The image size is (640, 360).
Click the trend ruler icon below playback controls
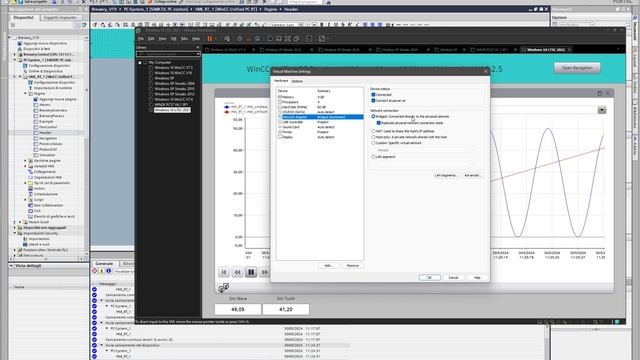tap(223, 288)
